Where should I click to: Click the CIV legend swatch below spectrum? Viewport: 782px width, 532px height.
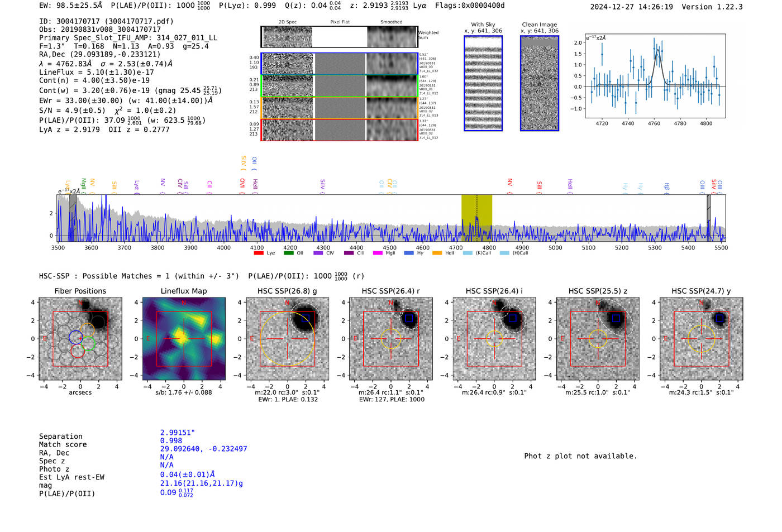[318, 253]
